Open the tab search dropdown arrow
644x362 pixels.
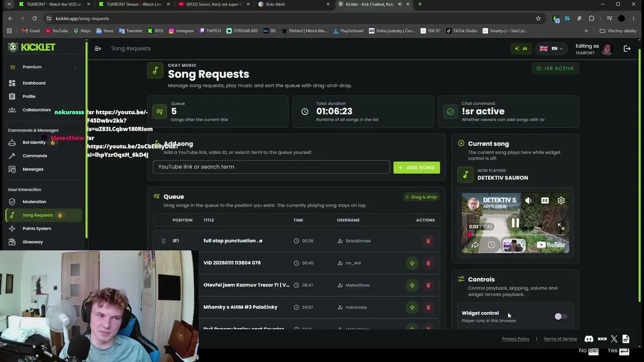(x=9, y=5)
